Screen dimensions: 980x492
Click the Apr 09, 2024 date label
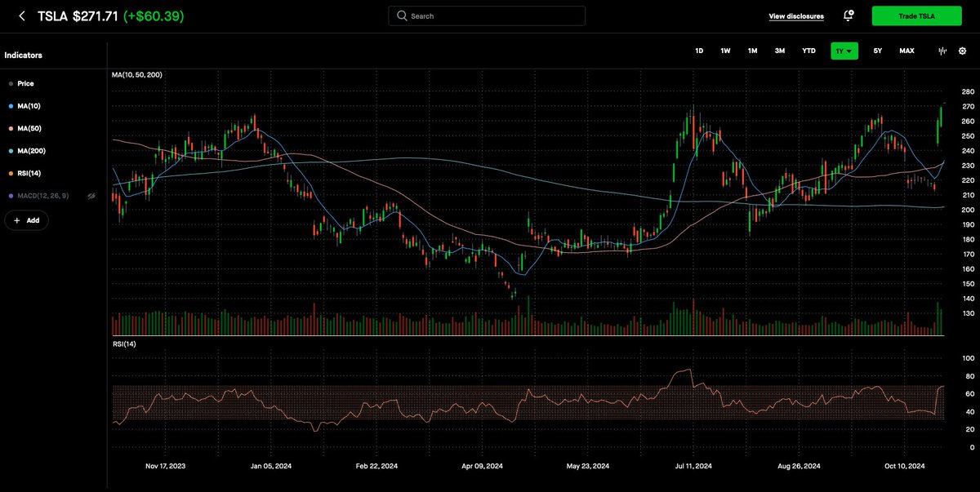pos(483,467)
